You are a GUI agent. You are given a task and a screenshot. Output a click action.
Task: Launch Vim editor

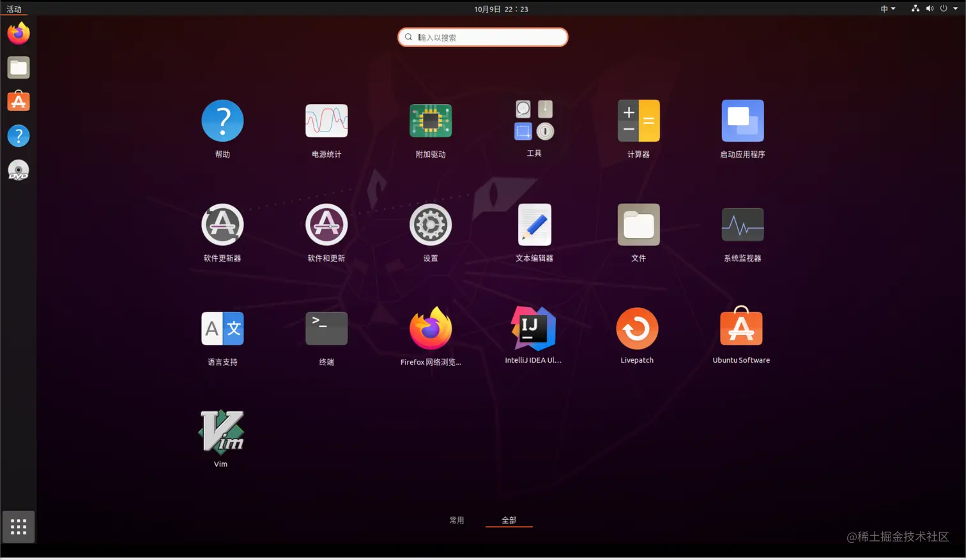click(221, 432)
